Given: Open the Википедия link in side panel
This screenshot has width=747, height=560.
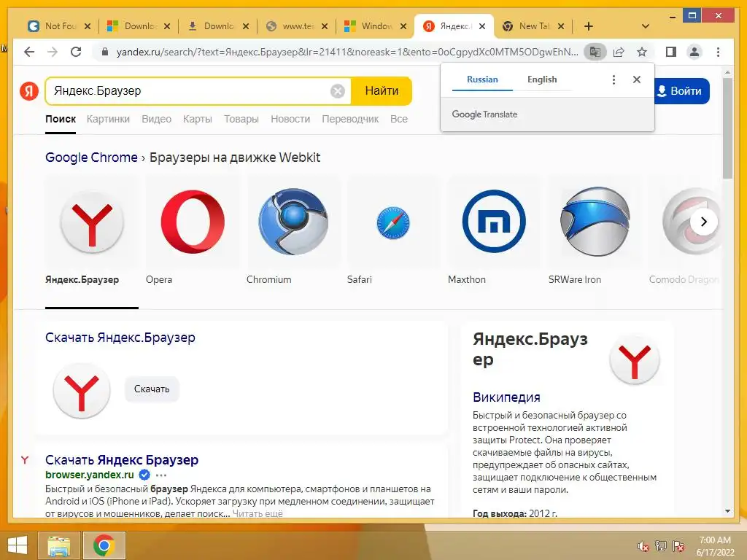Looking at the screenshot, I should pos(506,397).
